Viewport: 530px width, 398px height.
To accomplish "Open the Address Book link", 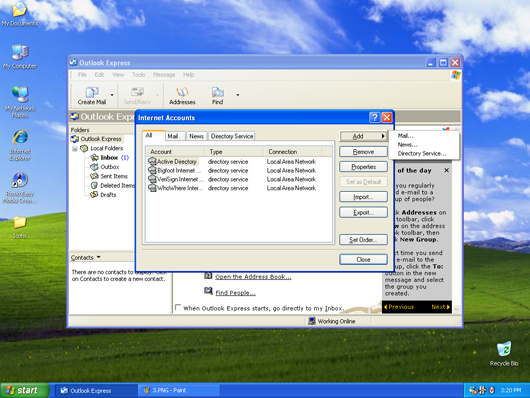I will pos(253,277).
